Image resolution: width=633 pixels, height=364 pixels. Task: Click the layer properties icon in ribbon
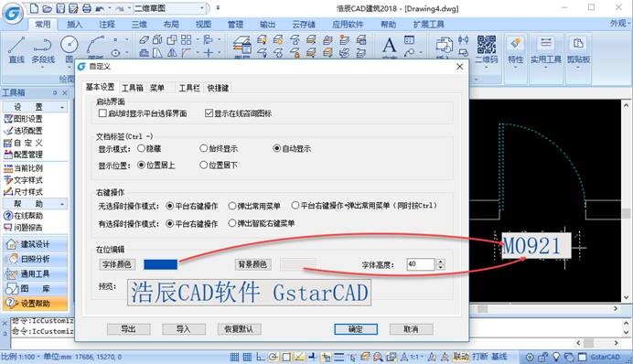tap(241, 45)
